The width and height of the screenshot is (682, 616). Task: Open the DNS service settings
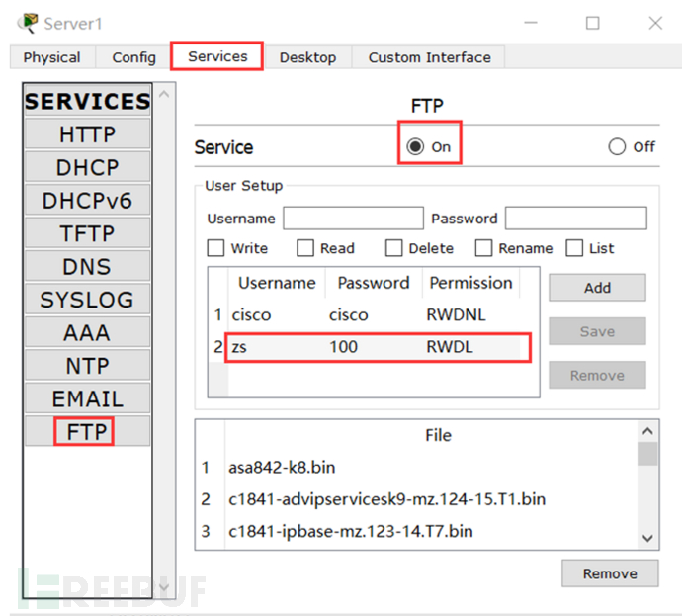click(87, 266)
